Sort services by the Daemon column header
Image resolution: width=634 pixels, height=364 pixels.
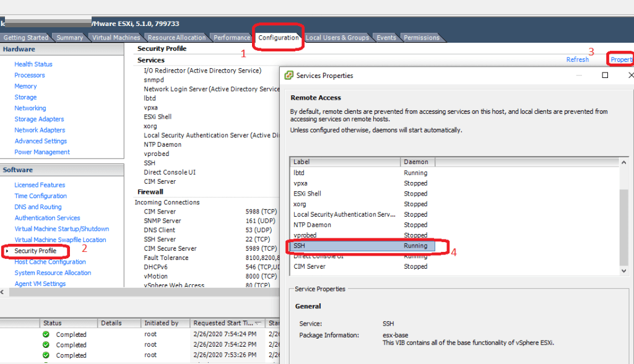point(417,162)
